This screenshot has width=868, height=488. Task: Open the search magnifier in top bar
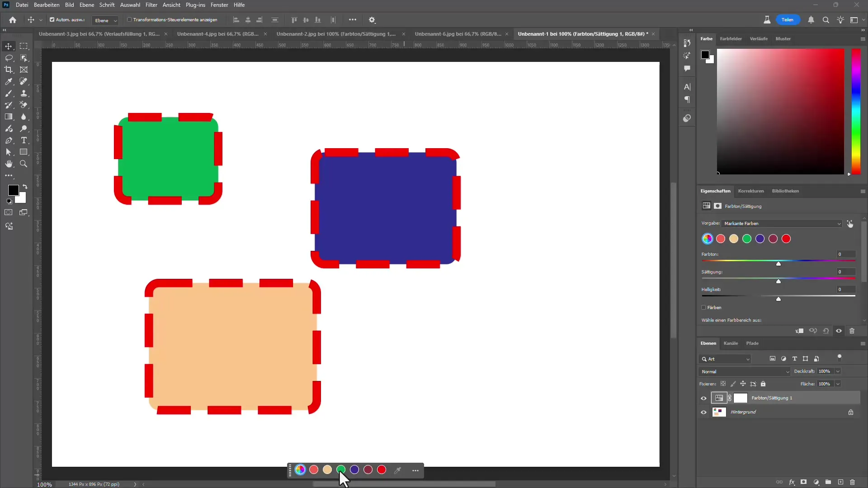[x=826, y=20]
